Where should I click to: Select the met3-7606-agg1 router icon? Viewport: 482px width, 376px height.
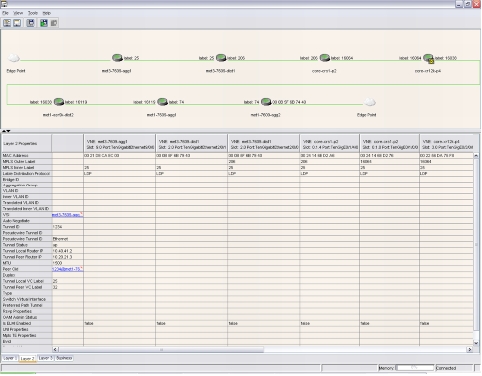pyautogui.click(x=117, y=58)
